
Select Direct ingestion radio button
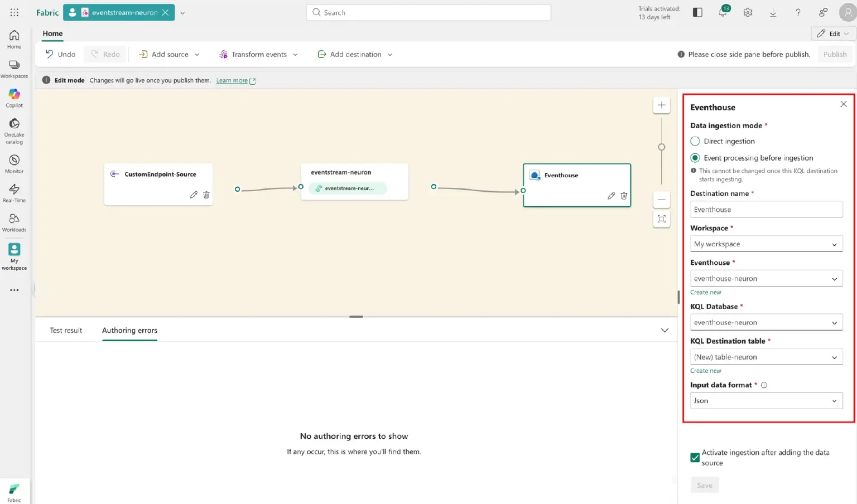[695, 142]
